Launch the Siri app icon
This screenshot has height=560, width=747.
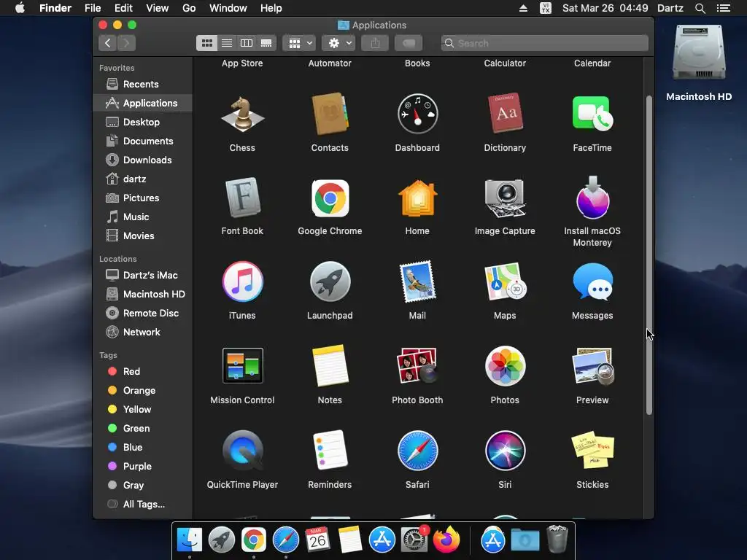[x=505, y=451]
